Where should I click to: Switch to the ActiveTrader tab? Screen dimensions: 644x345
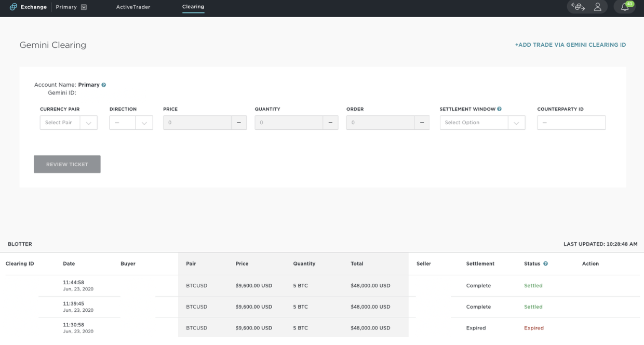(133, 7)
